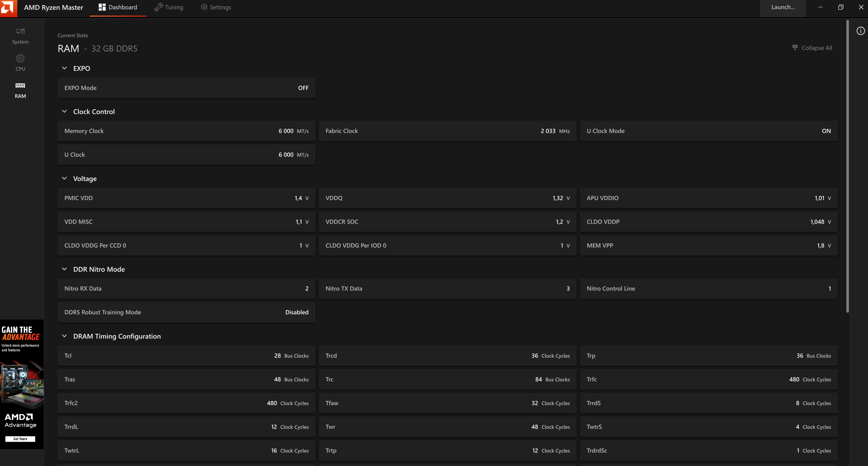868x466 pixels.
Task: Select the RAM sidebar icon
Action: (x=20, y=86)
